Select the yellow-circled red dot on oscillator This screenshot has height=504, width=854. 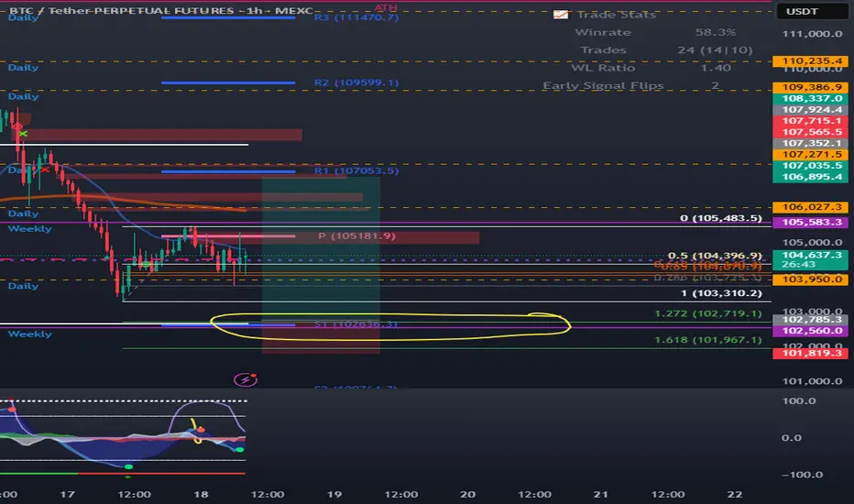pos(201,430)
